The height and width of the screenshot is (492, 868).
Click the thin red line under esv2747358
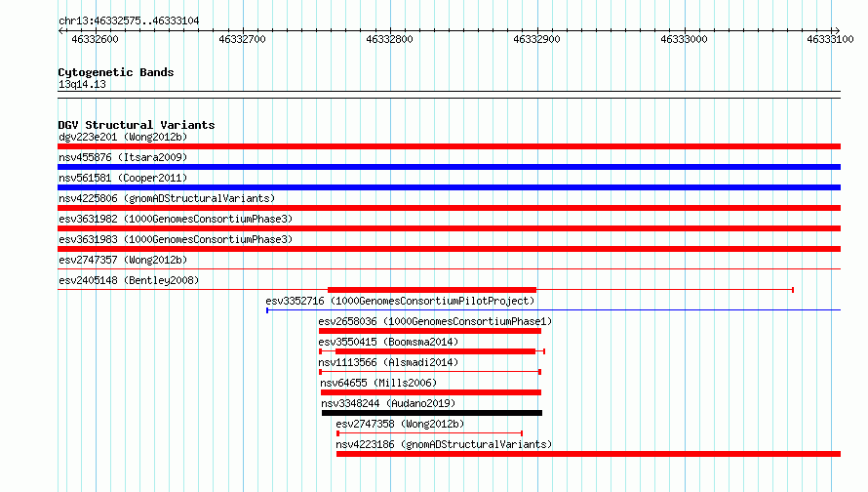pos(429,433)
